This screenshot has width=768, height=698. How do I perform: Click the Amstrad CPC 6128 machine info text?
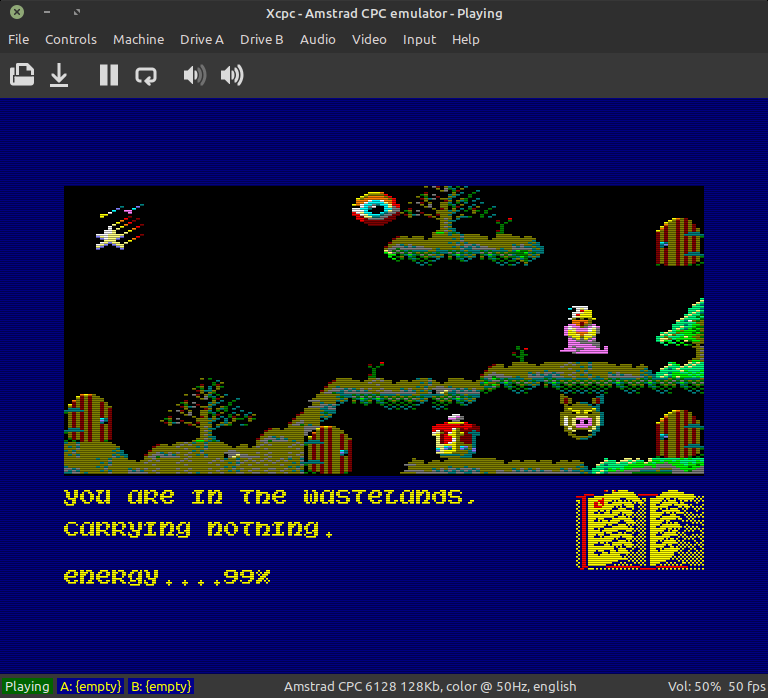[430, 686]
